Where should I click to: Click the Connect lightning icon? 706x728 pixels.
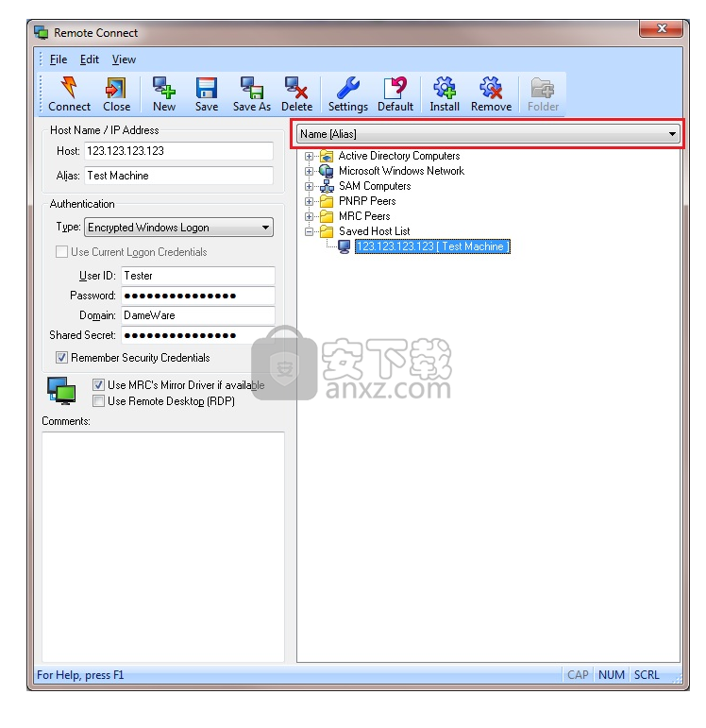point(69,87)
